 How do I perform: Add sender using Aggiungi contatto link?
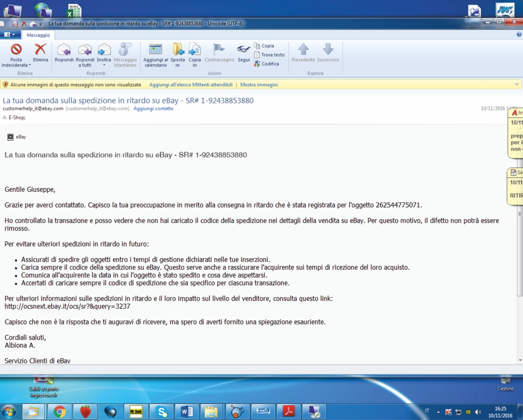click(x=154, y=108)
